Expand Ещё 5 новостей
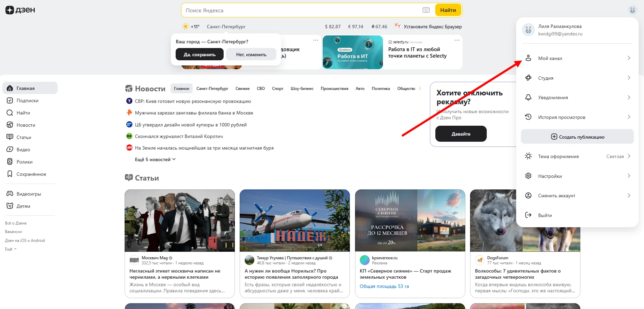 pos(155,159)
